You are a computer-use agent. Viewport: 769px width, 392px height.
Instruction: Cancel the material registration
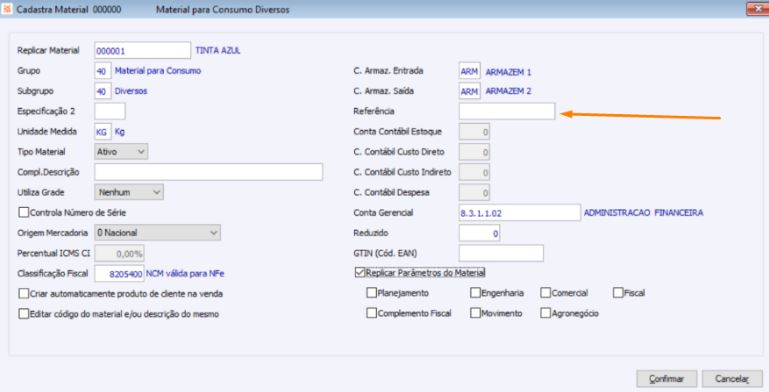coord(732,379)
